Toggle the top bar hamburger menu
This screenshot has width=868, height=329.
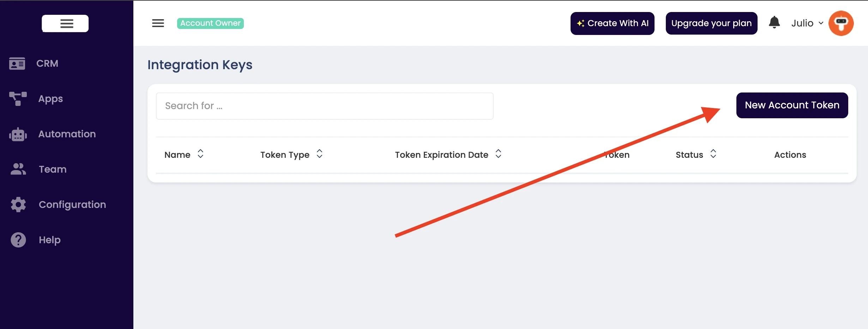[158, 23]
